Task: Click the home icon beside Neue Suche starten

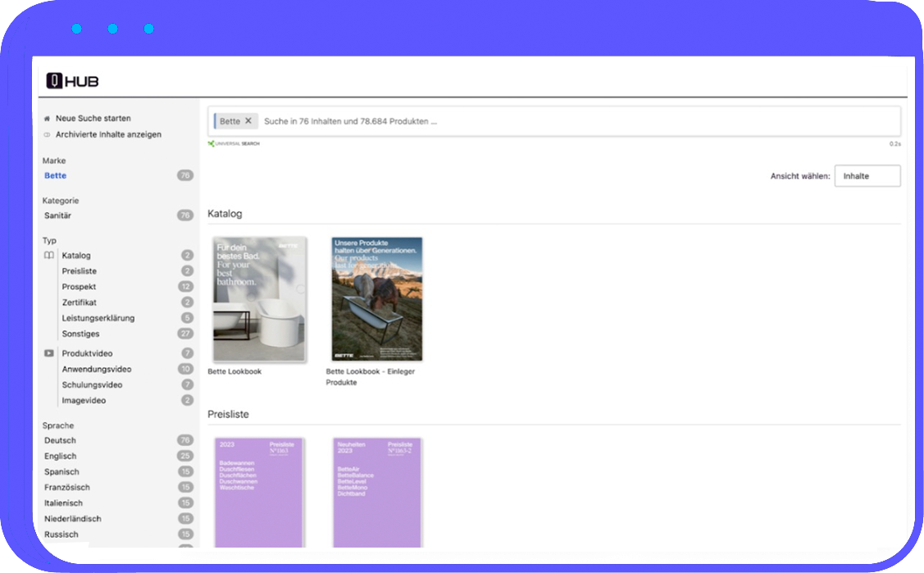Action: pos(48,119)
